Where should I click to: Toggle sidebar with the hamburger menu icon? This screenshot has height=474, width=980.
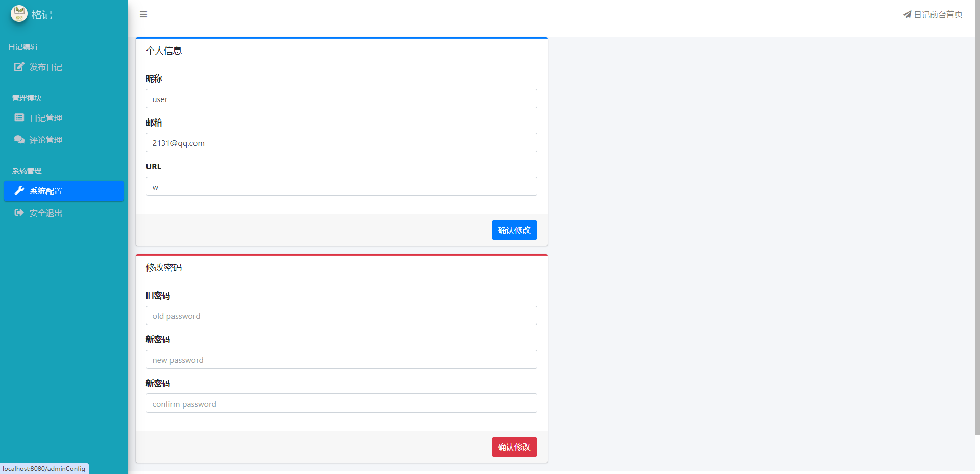tap(143, 14)
